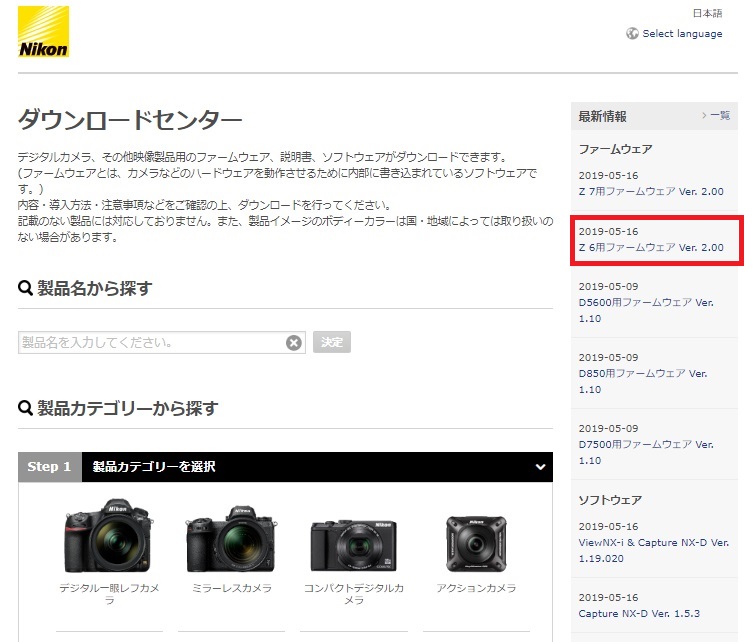Open ViewNX-i & Capture NX-D Ver. 1.19.020 link

[x=654, y=550]
